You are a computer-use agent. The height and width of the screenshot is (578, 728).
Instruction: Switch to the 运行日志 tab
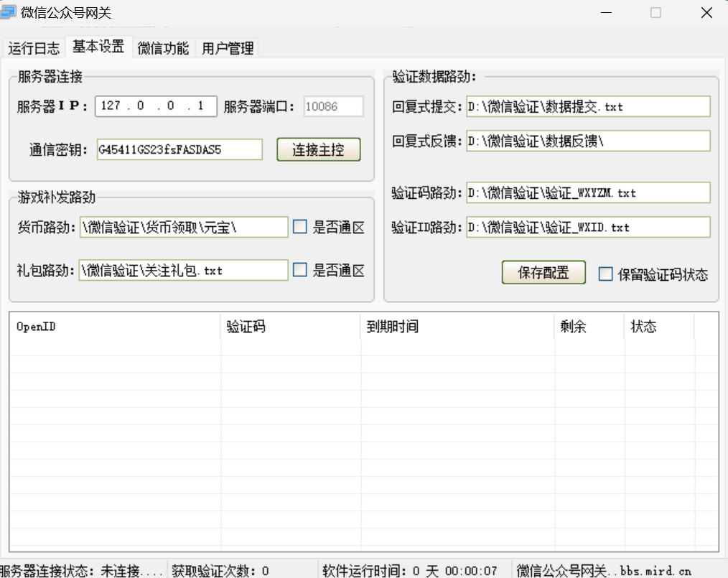pos(34,48)
